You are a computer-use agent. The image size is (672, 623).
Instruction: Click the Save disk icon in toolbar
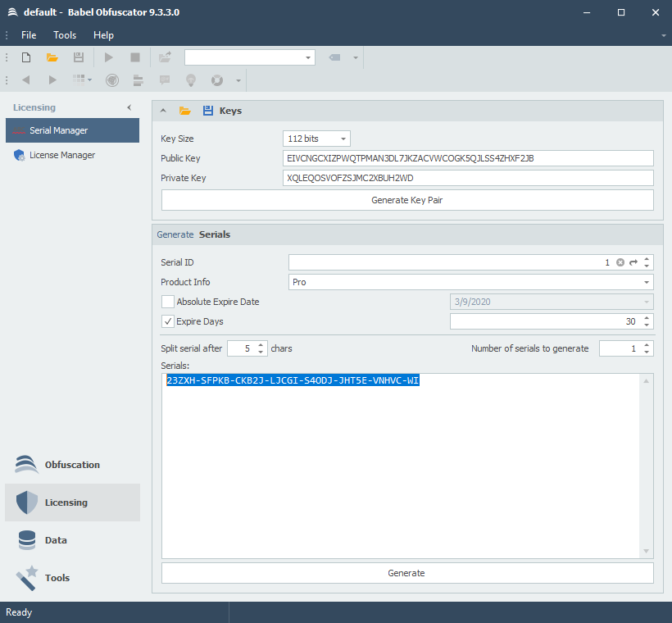click(x=79, y=57)
